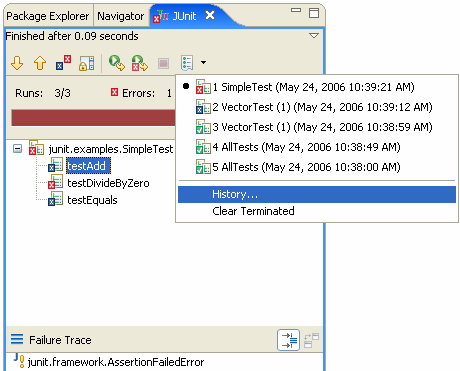
Task: Click the Previous Failure up arrow icon
Action: click(x=40, y=63)
